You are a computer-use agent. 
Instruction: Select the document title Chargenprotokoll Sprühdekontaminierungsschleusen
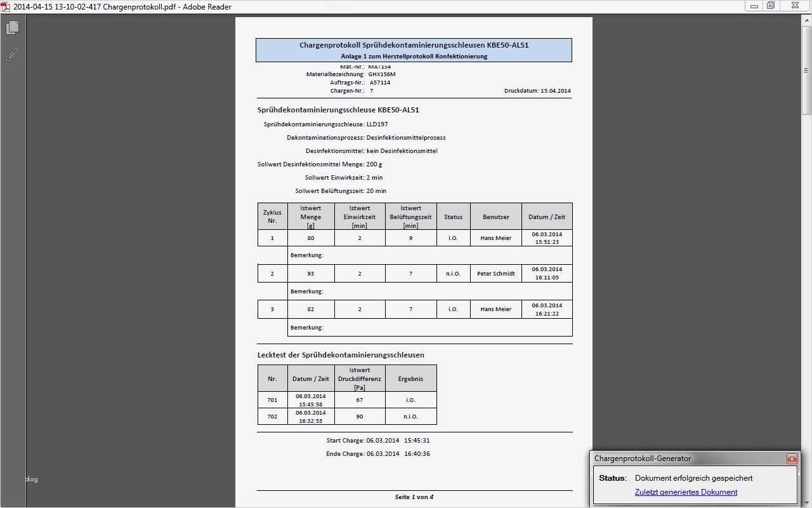click(414, 45)
